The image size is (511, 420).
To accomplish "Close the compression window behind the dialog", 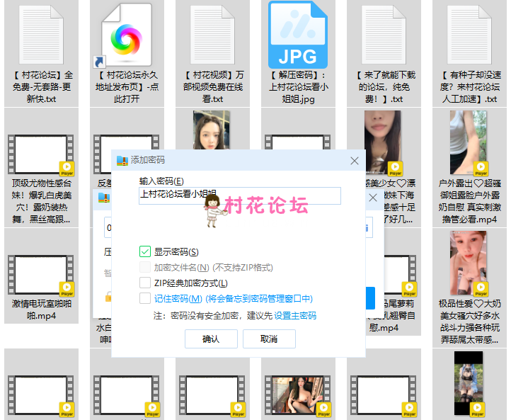I will (373, 198).
